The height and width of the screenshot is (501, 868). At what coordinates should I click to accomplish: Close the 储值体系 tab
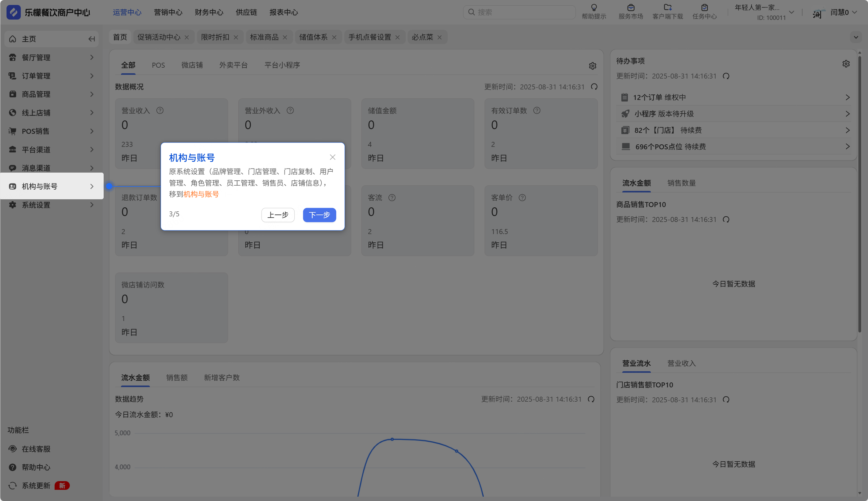pos(334,37)
